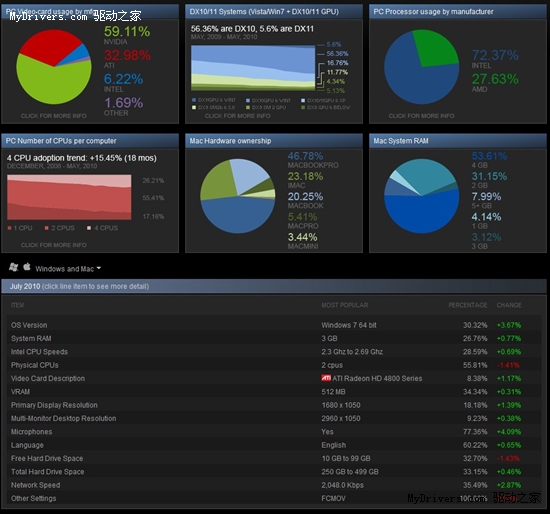Expand the OS Version line item
Viewport: 550px width, 514px height.
click(x=274, y=325)
